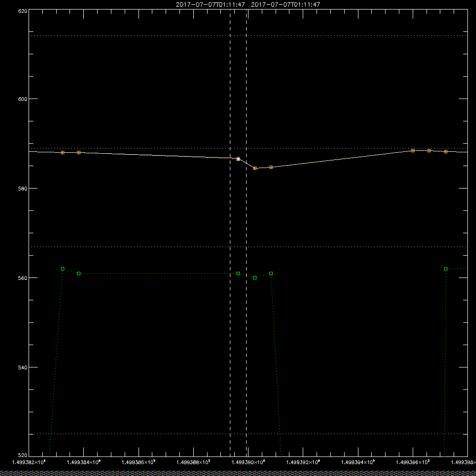Click the y-axis label 540
Viewport: 476px width, 476px height.
pos(23,367)
